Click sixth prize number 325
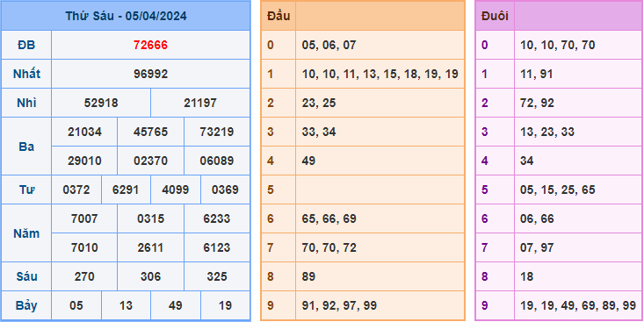The image size is (644, 322). pos(216,277)
